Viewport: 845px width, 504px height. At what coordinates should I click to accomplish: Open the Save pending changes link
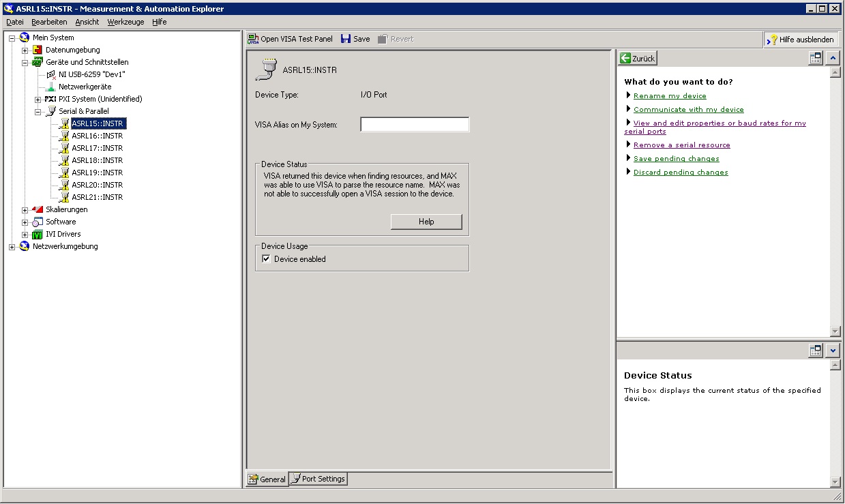(677, 159)
